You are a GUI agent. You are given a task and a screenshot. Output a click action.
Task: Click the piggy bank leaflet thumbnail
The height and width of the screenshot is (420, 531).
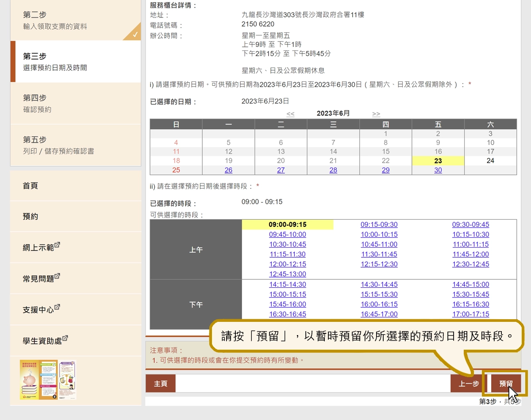click(29, 379)
